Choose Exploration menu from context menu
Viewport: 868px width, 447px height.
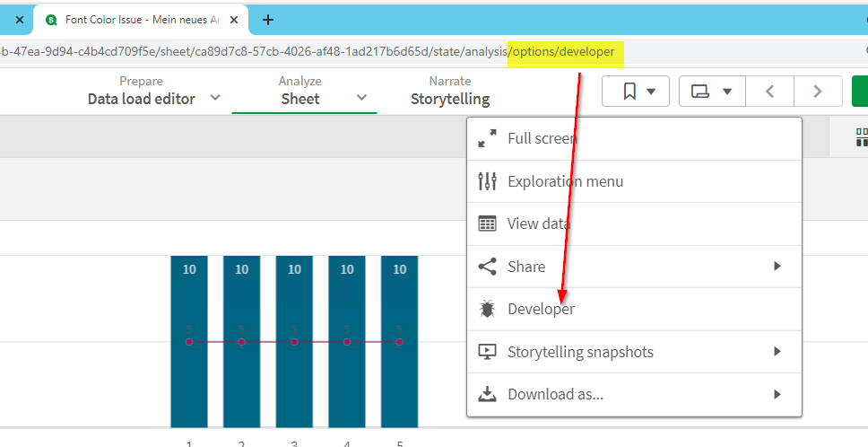click(x=565, y=181)
